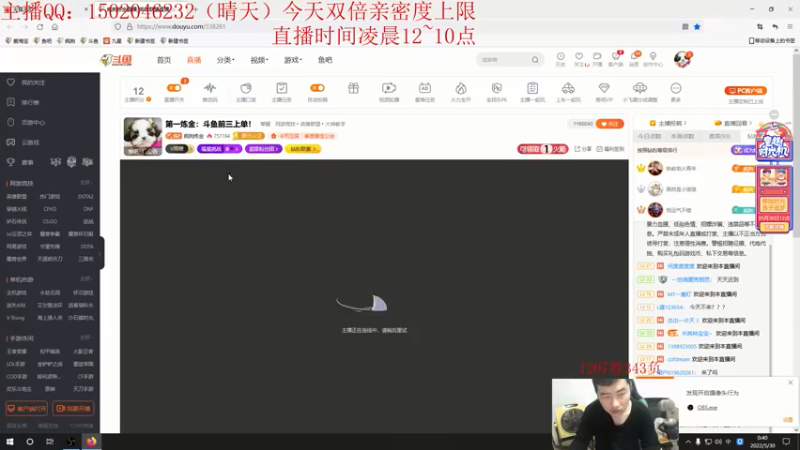
Task: Expand the 分类 dropdown menu
Action: click(x=225, y=60)
